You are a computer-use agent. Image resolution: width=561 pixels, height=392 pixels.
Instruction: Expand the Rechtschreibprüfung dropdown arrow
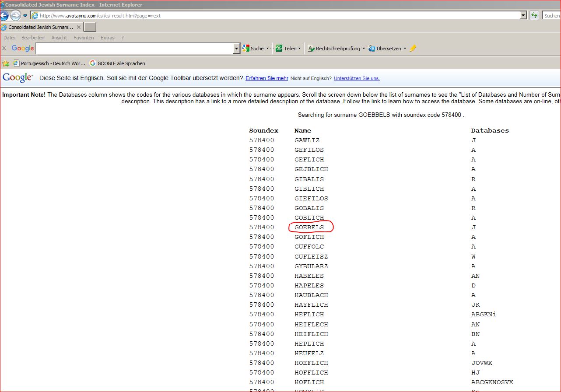[364, 49]
